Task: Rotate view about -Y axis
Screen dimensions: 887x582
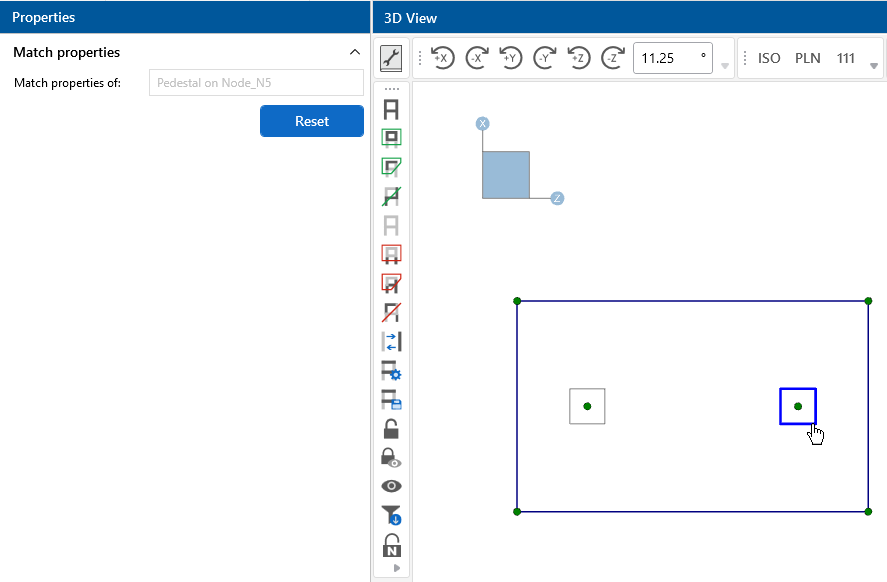Action: (544, 58)
